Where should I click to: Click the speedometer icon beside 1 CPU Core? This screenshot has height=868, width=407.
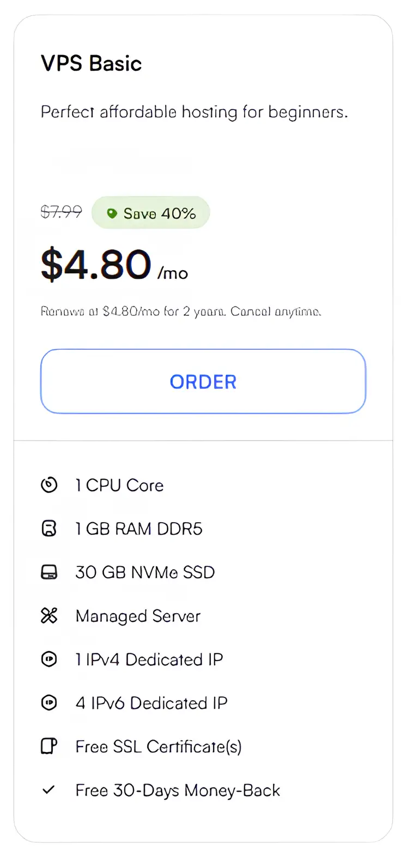[x=49, y=485]
